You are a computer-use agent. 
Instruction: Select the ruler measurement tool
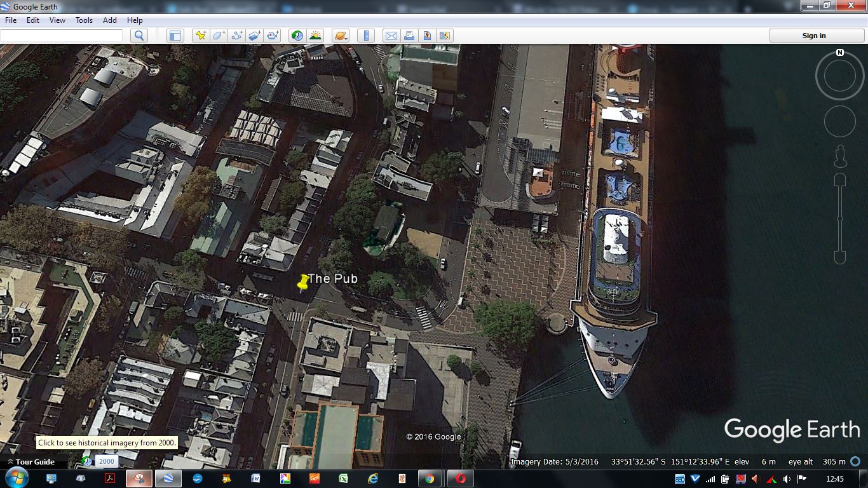pyautogui.click(x=365, y=36)
